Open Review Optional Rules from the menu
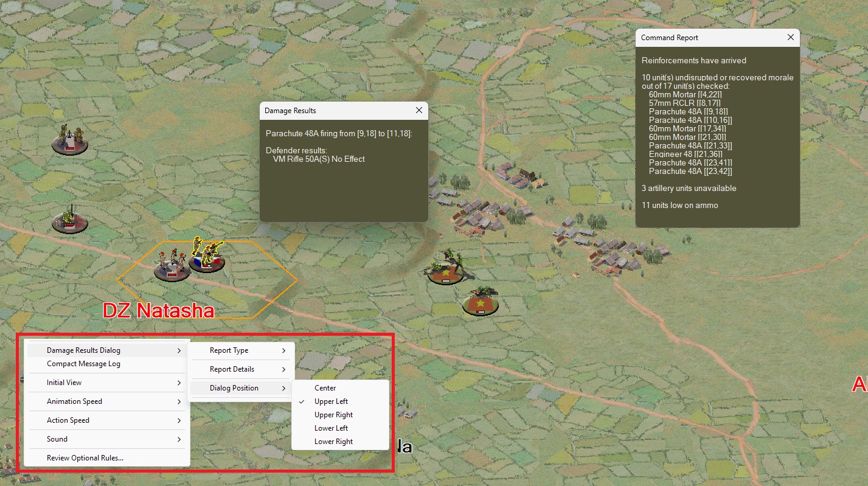This screenshot has width=868, height=486. (107, 458)
